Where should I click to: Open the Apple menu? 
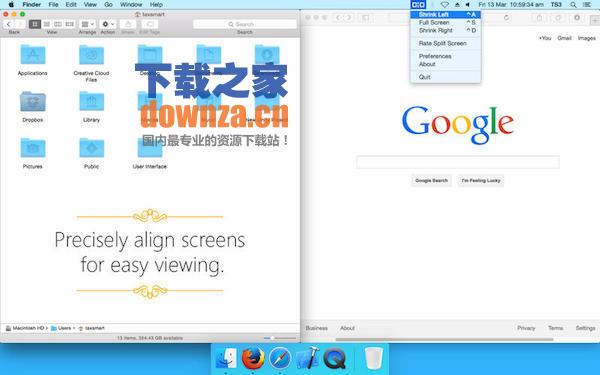point(11,5)
